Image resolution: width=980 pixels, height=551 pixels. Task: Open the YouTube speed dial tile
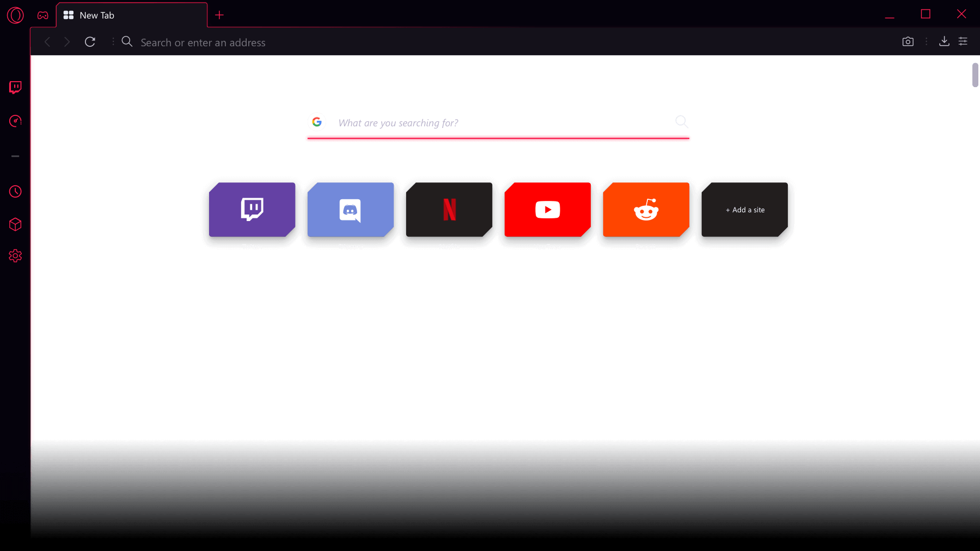pos(548,210)
